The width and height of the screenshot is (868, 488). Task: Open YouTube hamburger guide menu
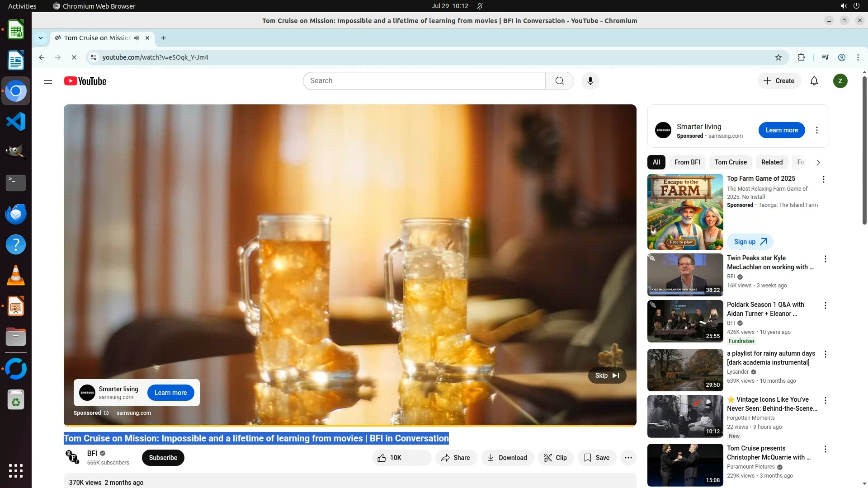(48, 81)
